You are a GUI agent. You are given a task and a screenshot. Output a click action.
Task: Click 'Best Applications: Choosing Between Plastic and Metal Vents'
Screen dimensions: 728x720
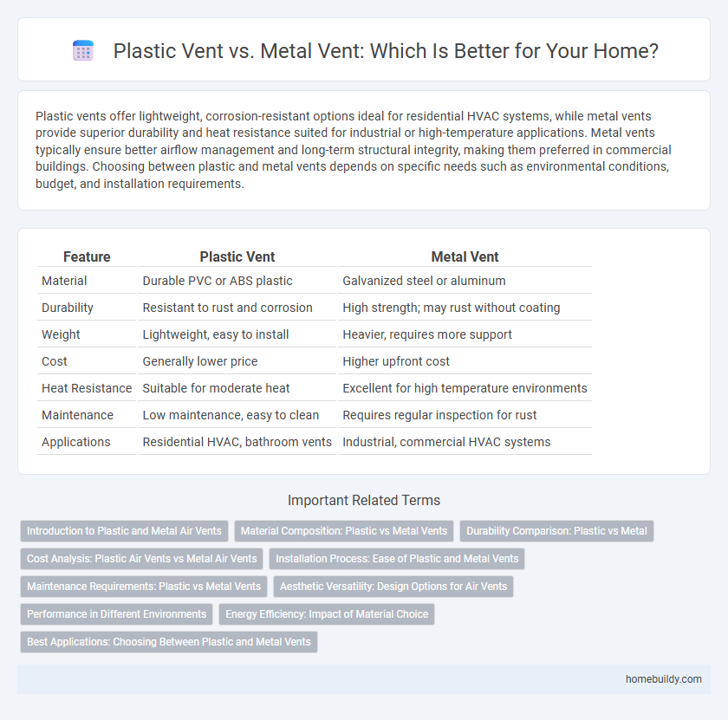click(168, 642)
